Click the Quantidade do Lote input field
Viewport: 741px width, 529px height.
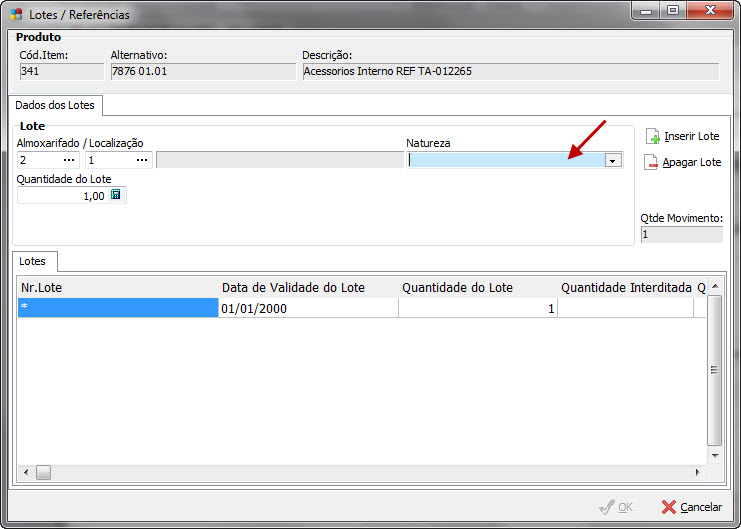coord(62,196)
